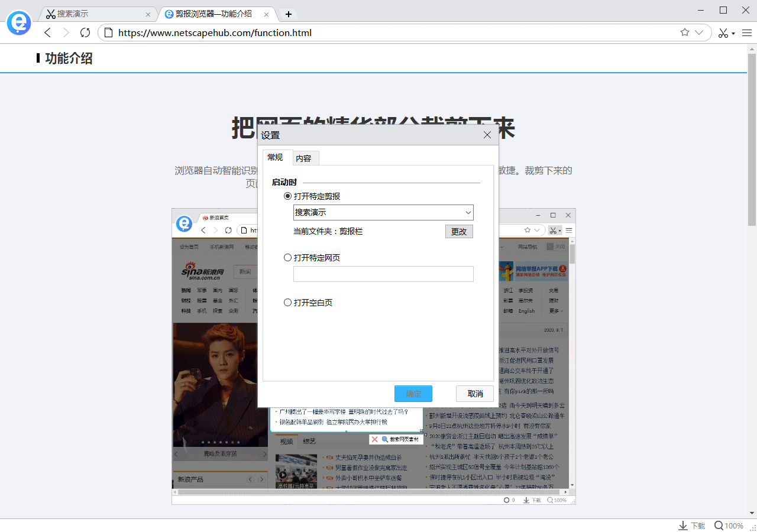This screenshot has height=532, width=757.
Task: Confirm settings with 确定 button
Action: [413, 394]
